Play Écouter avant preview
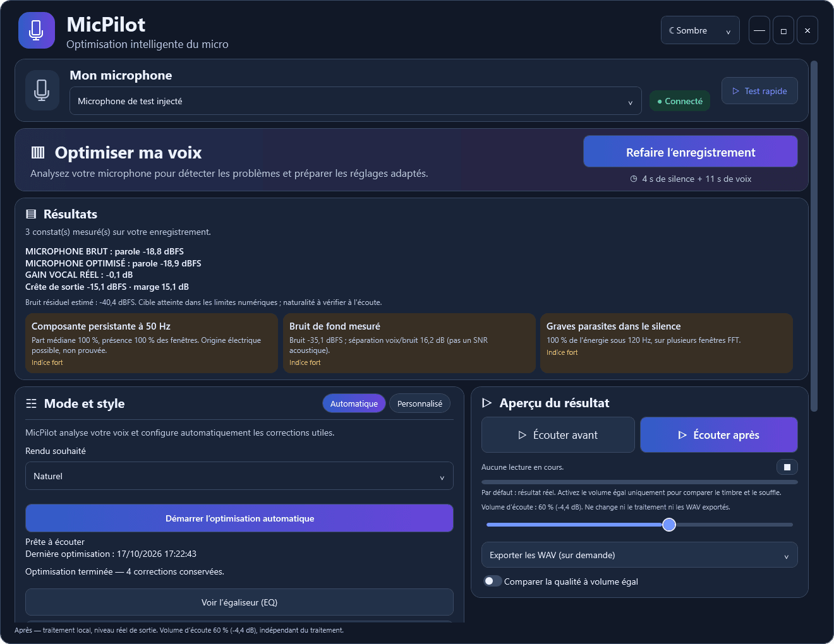 click(558, 435)
